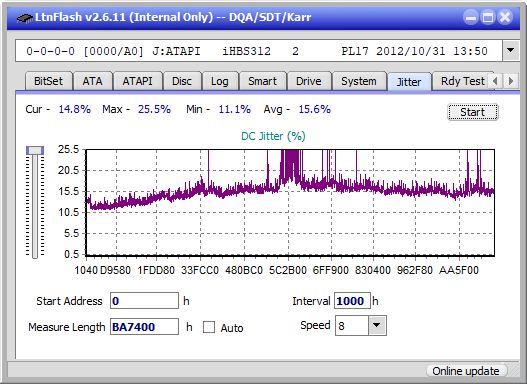Enable the Auto measure length checkbox

coord(209,327)
